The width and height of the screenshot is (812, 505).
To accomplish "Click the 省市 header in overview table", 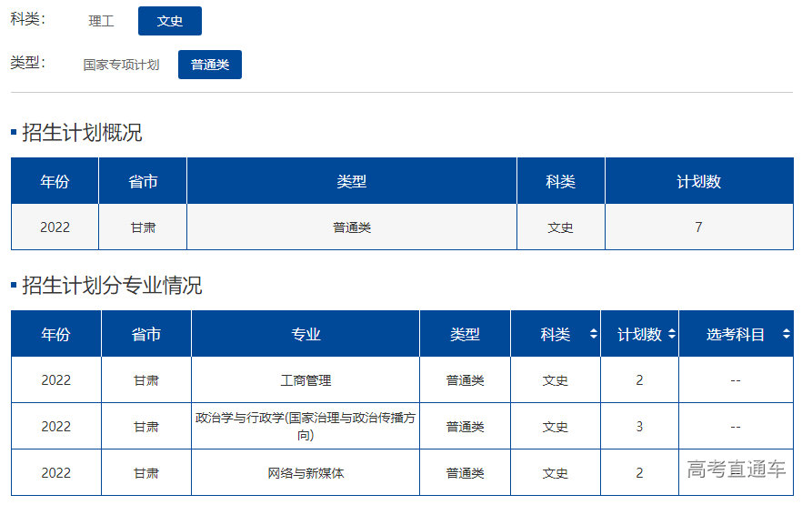I will [x=143, y=181].
